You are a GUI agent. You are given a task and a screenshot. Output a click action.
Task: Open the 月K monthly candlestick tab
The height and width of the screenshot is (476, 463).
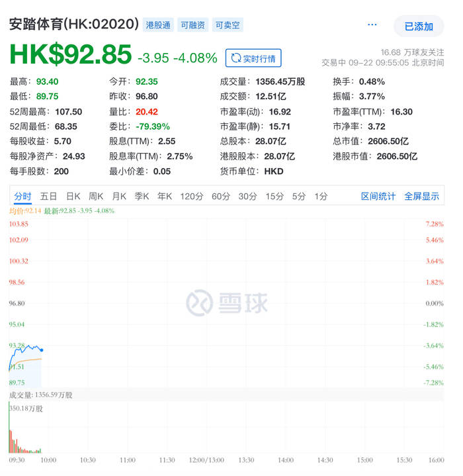click(x=119, y=196)
